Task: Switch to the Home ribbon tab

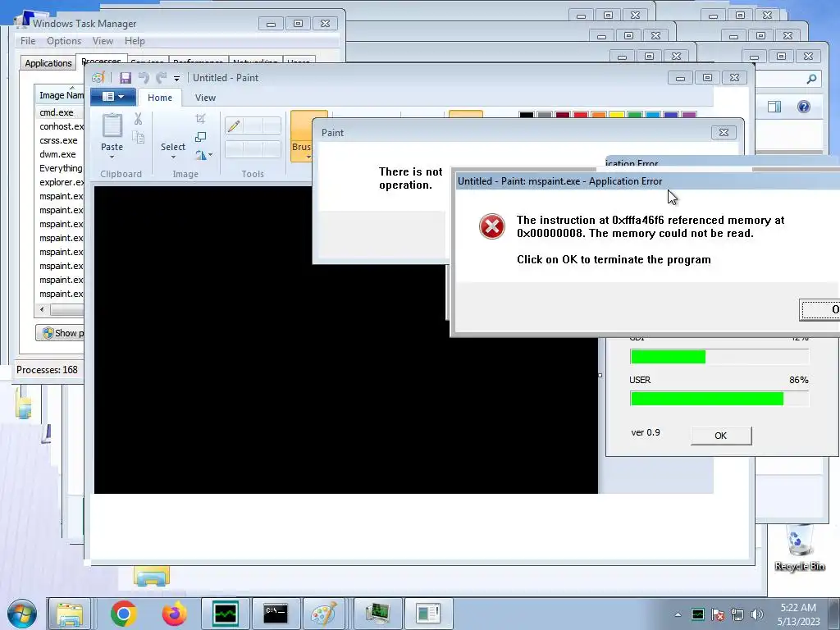Action: point(160,98)
